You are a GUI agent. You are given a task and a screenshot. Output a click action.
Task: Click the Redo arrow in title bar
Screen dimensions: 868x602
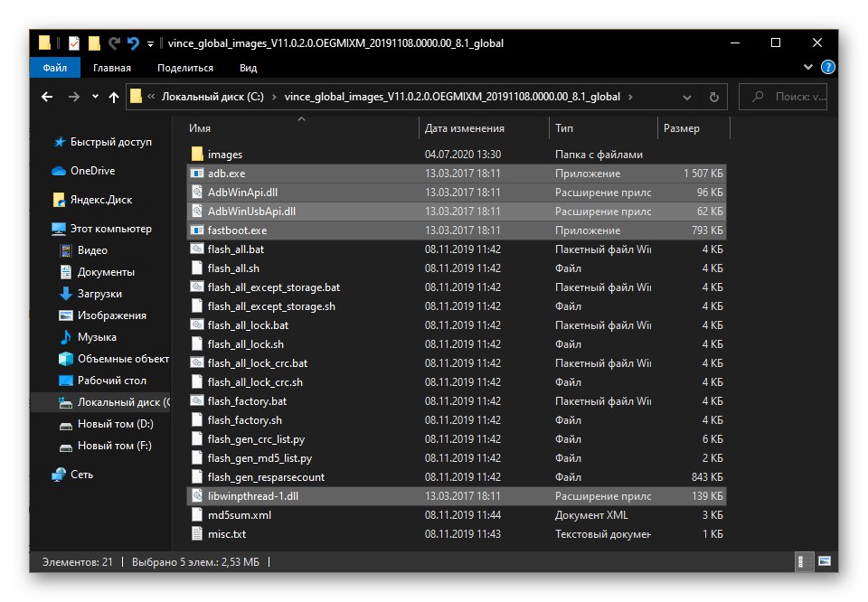[x=115, y=43]
